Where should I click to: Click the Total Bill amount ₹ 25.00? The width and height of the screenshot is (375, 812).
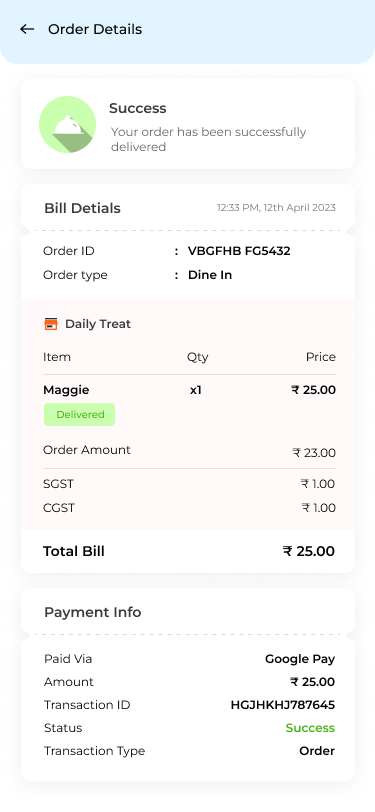309,551
